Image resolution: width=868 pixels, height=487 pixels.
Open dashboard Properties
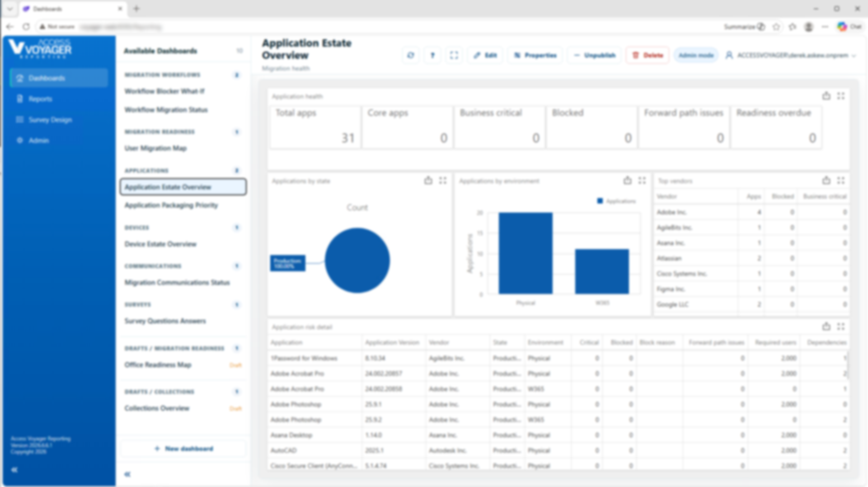[x=535, y=55]
